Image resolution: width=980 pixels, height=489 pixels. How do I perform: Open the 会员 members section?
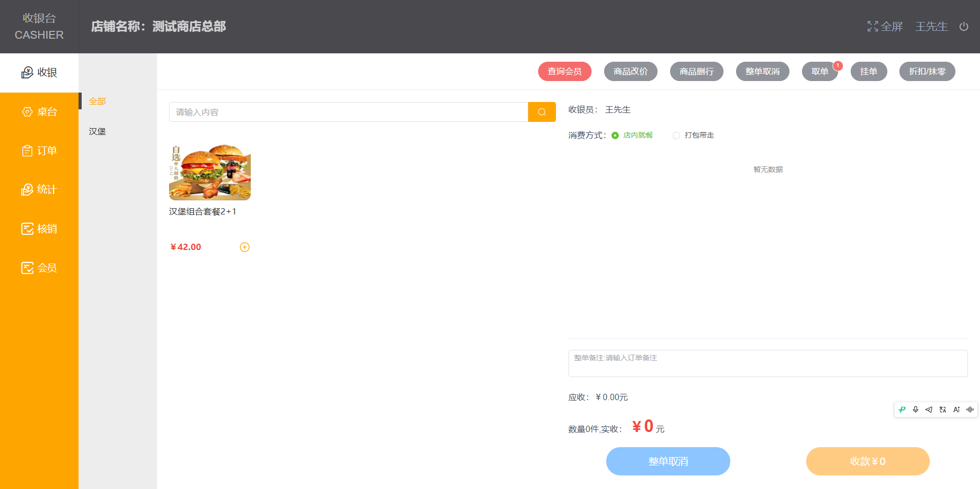39,268
